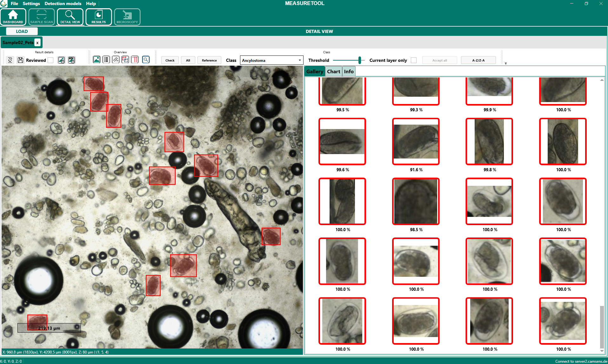Click the refresh results icon
Viewport: 608px width, 364px height.
[10, 60]
